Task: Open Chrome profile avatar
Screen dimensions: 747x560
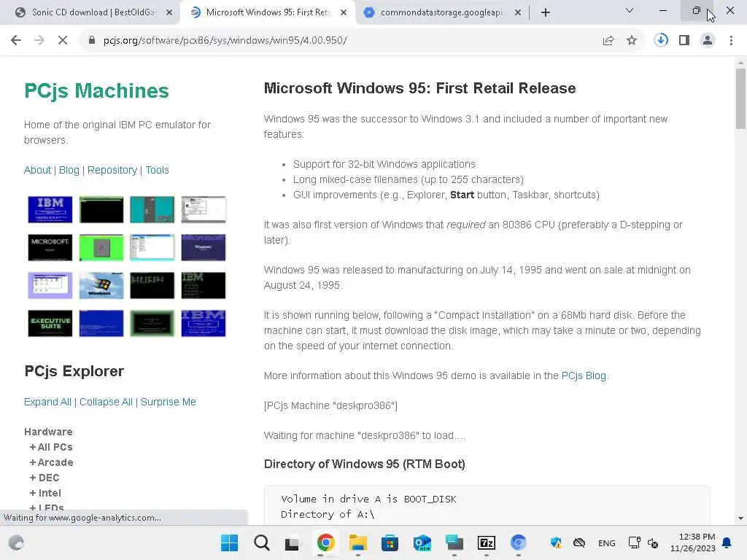Action: (708, 41)
